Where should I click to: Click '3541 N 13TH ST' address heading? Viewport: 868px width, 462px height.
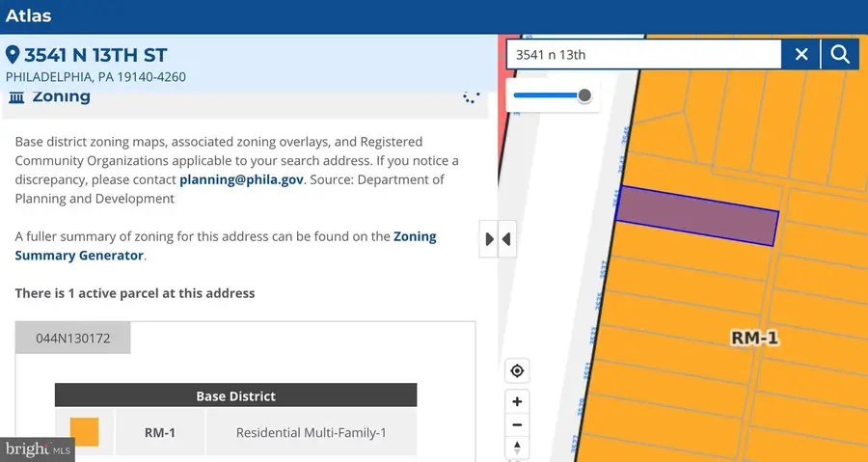click(x=95, y=55)
